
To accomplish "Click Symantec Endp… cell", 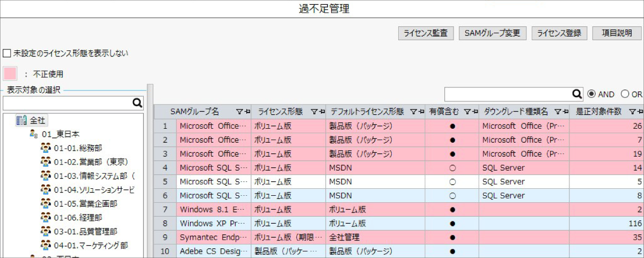I will 214,237.
